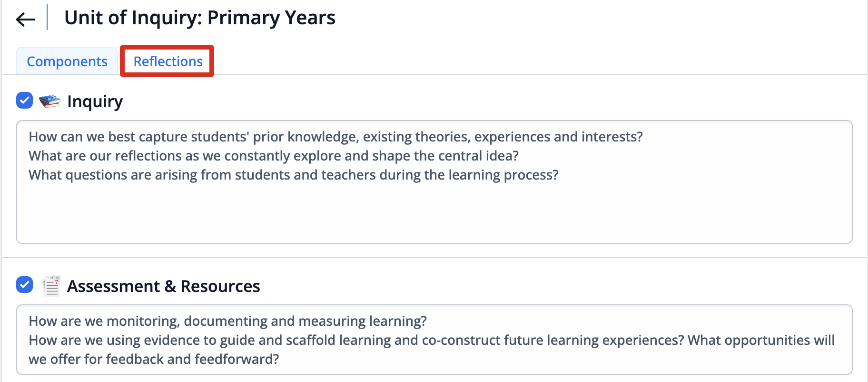Switch to the Components tab

[x=67, y=61]
